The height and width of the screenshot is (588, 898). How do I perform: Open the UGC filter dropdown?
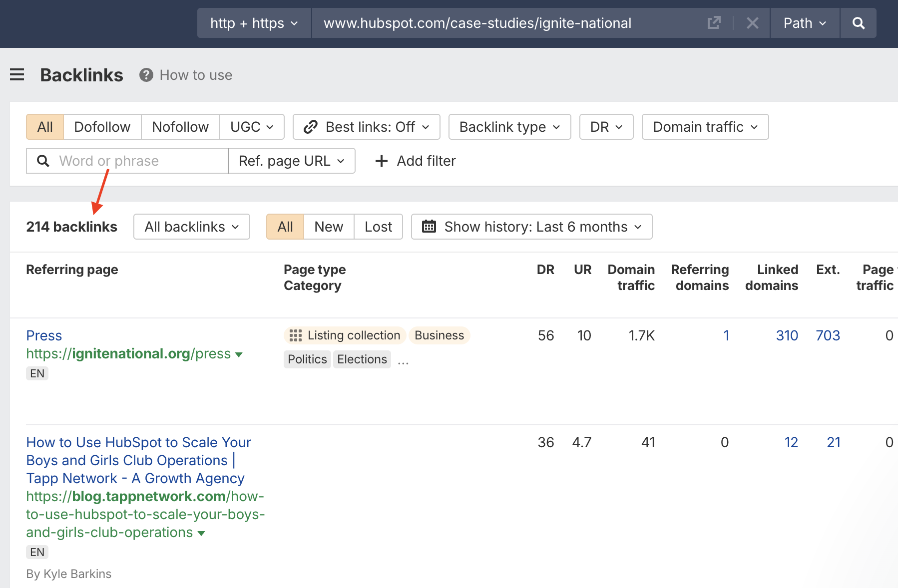252,127
